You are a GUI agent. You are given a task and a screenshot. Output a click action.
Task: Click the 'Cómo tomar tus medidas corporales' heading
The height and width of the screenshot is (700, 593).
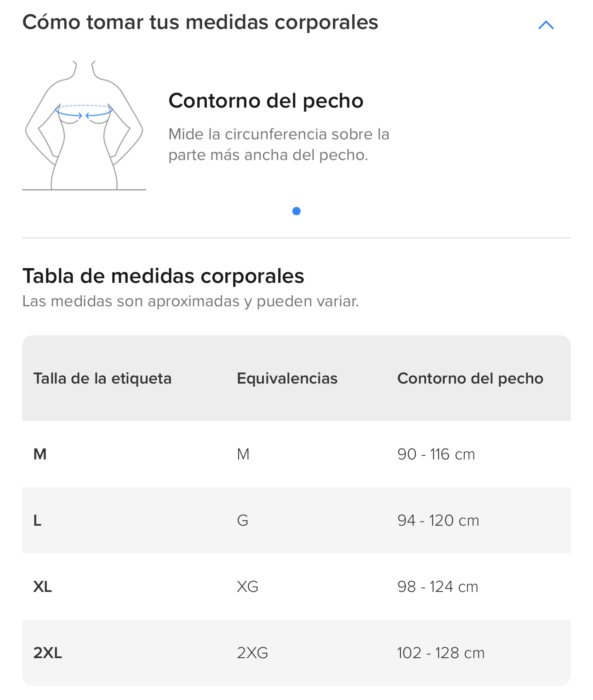pyautogui.click(x=200, y=22)
